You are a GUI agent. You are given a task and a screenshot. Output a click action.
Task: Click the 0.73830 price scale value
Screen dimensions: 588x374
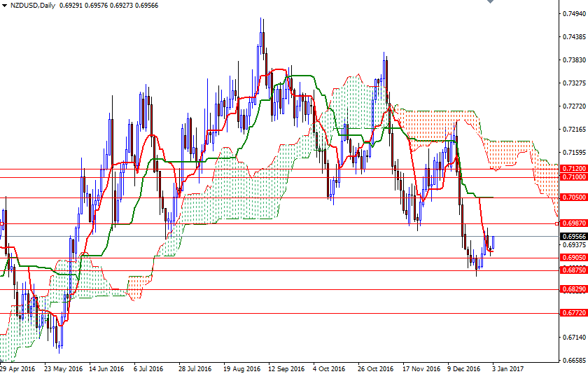(x=574, y=60)
